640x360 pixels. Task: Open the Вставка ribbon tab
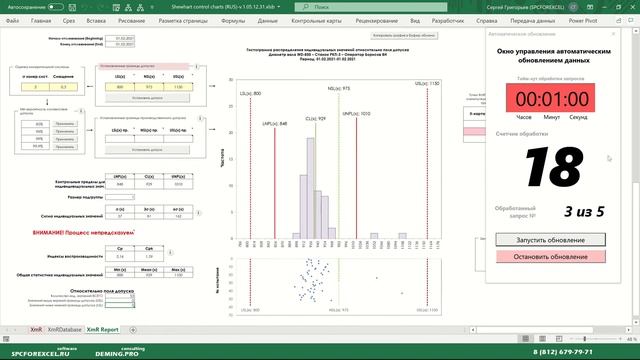96,20
